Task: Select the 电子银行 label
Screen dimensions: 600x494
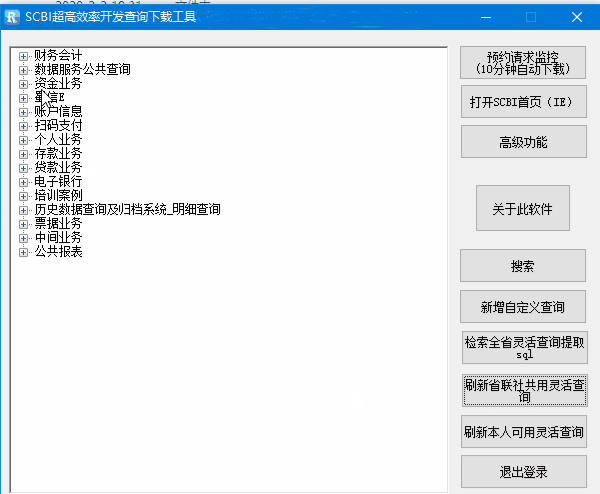Action: 58,181
